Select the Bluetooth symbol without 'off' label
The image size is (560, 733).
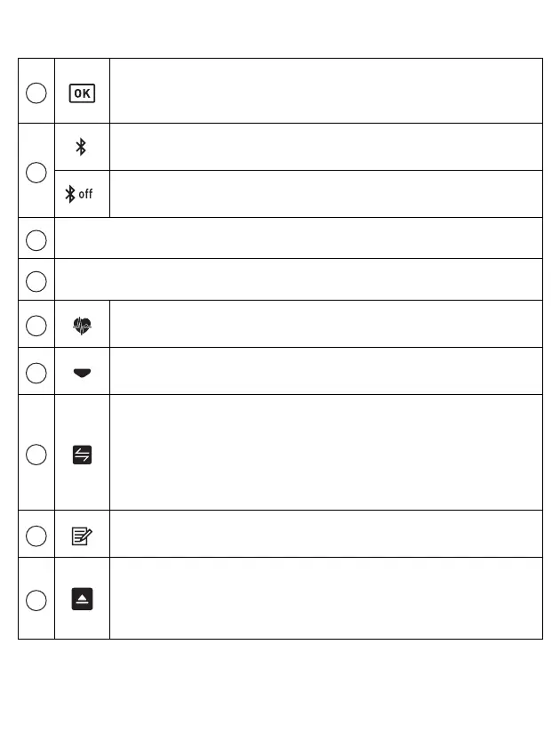81,148
